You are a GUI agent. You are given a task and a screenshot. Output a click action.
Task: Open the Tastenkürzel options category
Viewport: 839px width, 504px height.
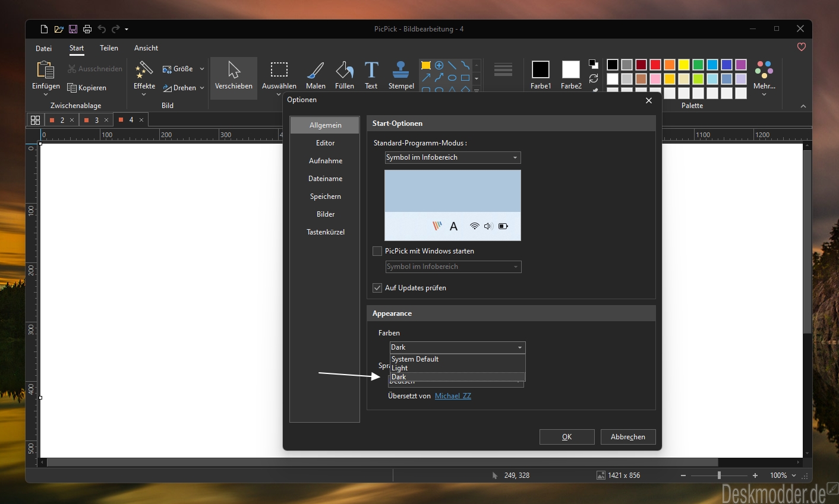pos(325,232)
